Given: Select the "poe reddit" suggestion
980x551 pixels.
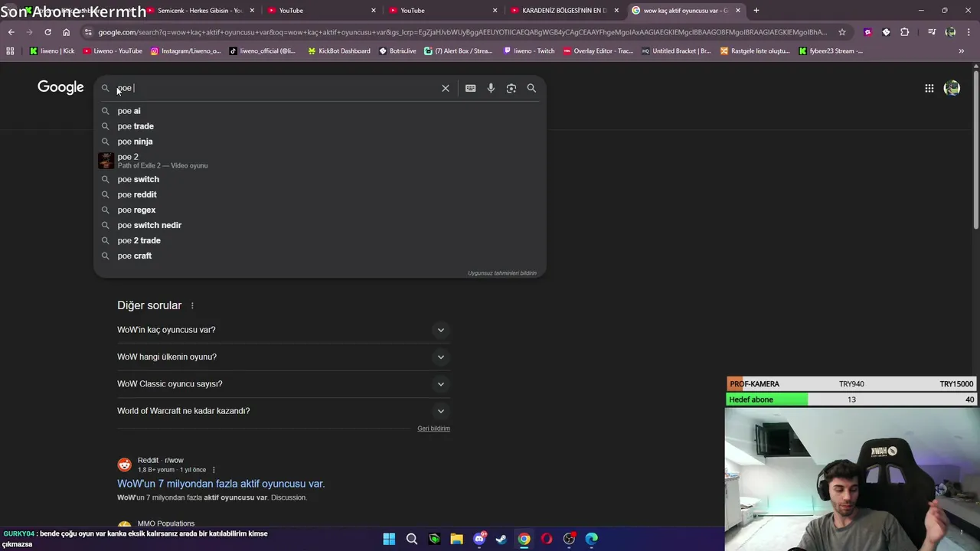Looking at the screenshot, I should point(320,194).
